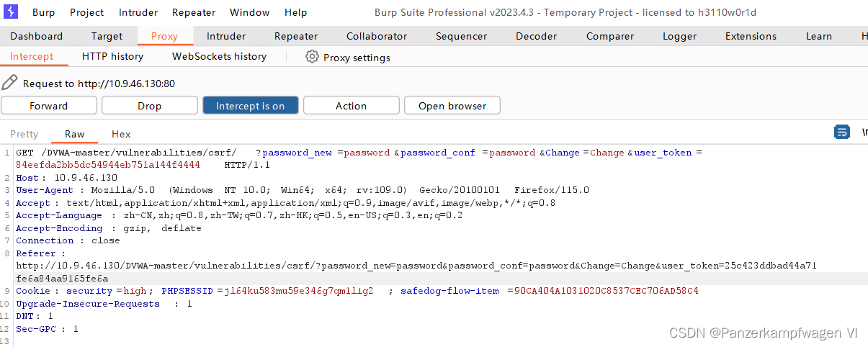Click the Host header value 10.9.46.130

point(86,178)
